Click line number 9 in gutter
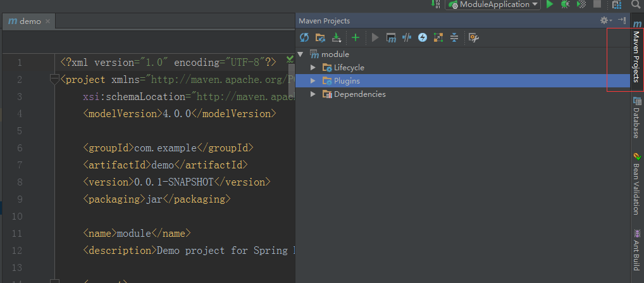644x283 pixels. pos(20,199)
